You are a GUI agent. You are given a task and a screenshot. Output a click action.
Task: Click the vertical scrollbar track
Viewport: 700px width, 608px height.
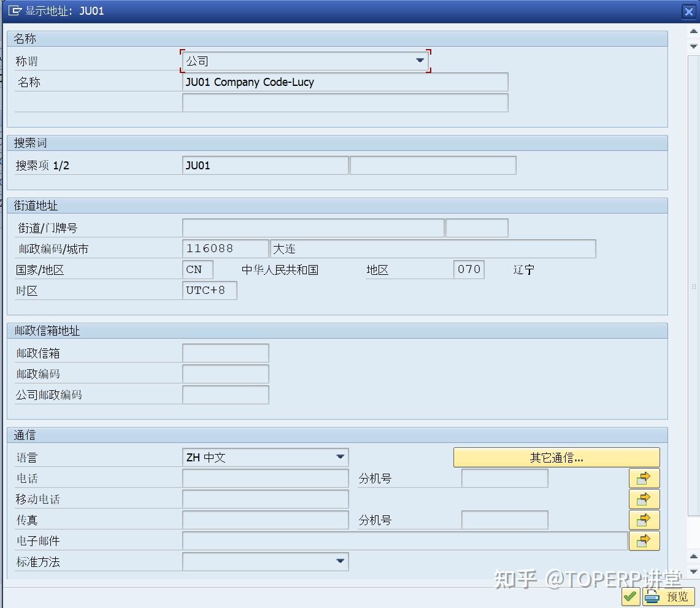(x=693, y=286)
